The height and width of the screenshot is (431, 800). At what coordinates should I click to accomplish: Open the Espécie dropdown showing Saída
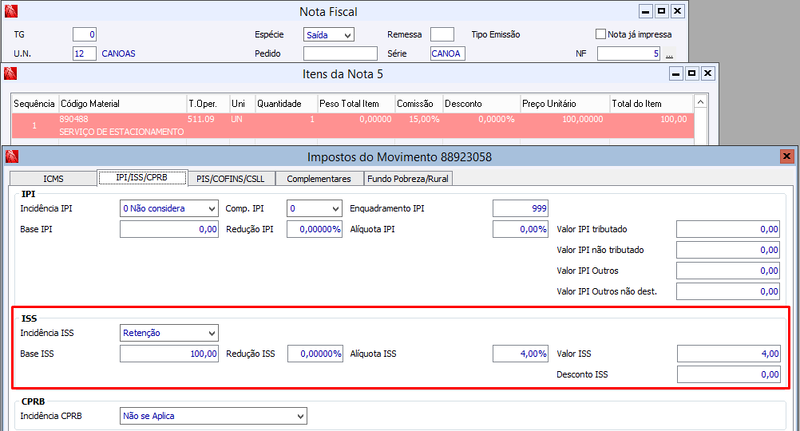tap(329, 35)
